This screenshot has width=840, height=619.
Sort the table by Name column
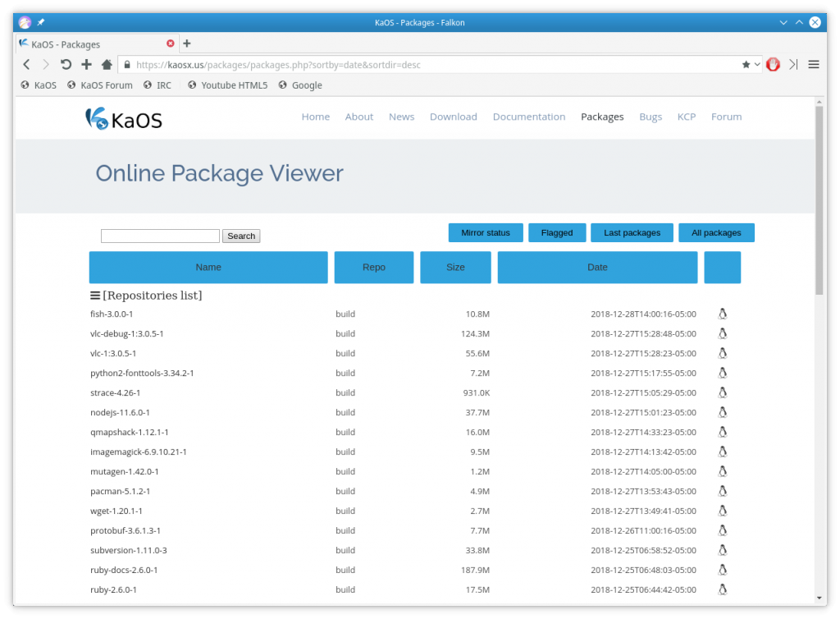point(208,267)
